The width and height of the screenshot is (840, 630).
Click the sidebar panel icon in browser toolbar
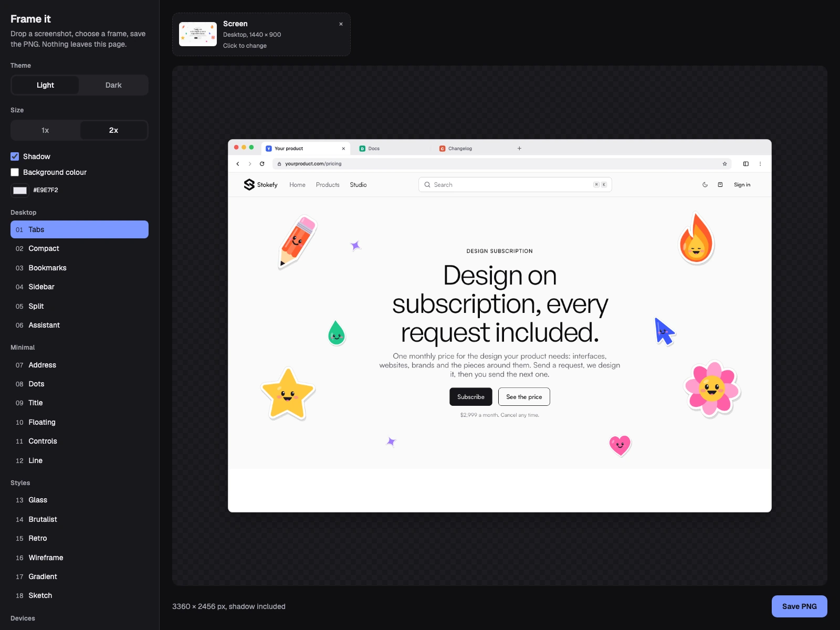click(745, 164)
